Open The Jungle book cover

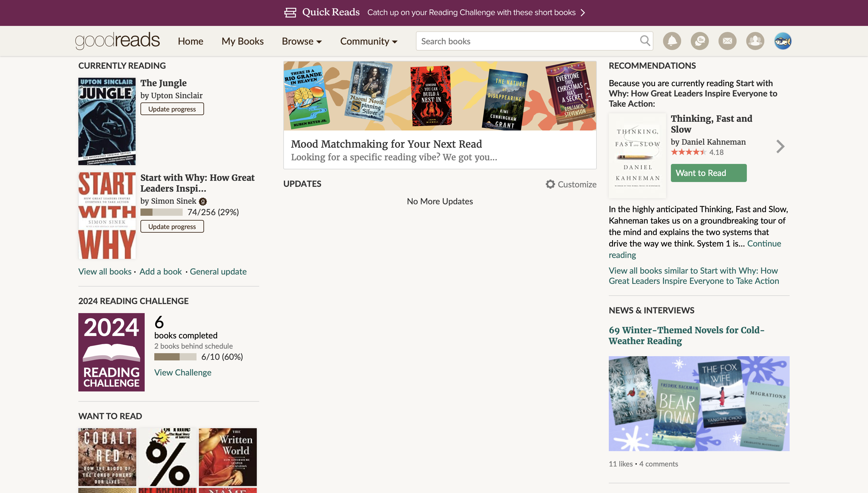click(x=107, y=121)
